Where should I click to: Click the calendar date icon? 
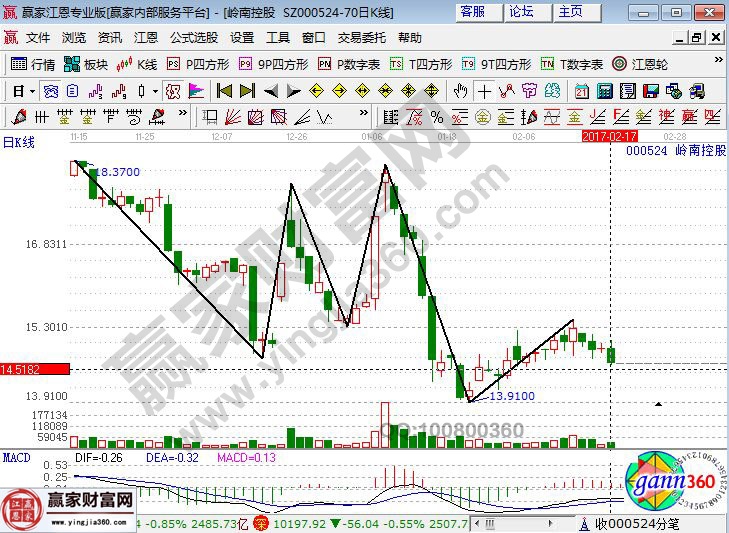coord(581,91)
